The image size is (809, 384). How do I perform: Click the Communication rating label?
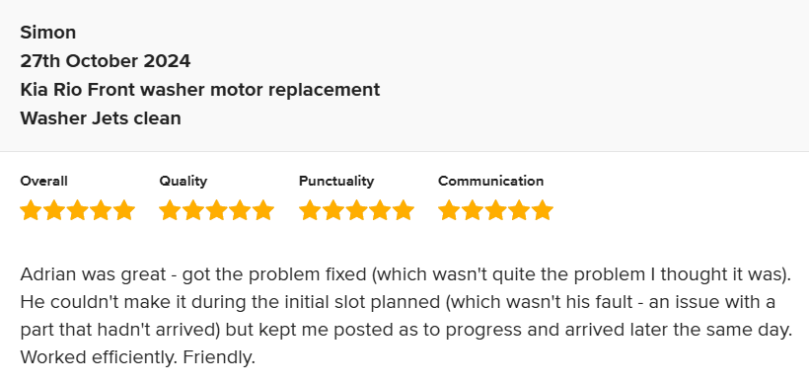[x=491, y=181]
